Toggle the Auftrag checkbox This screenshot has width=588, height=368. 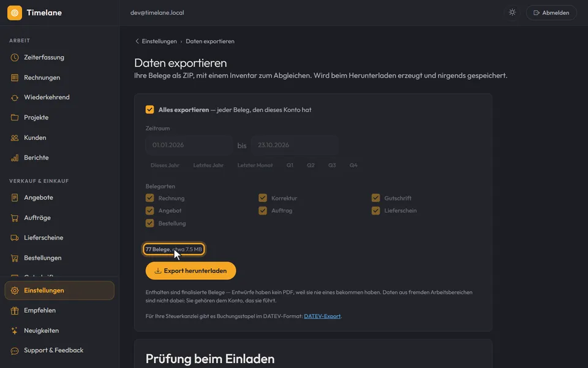coord(263,210)
